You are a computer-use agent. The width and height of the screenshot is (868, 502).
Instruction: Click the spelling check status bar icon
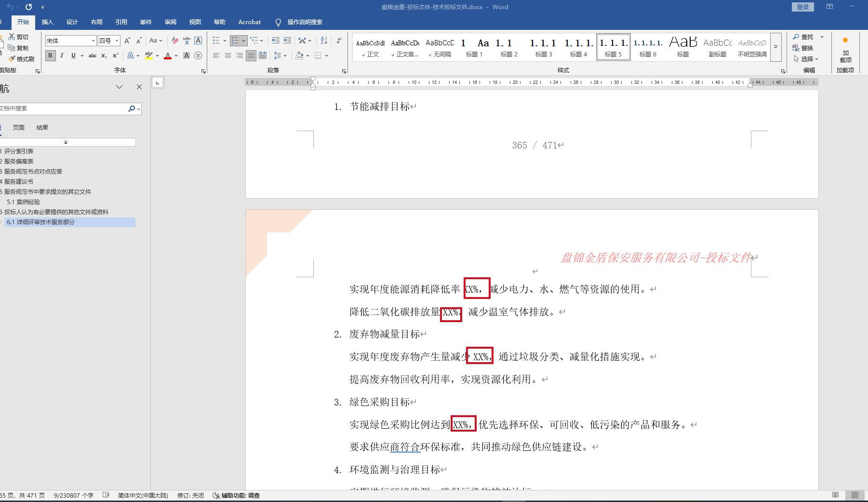pyautogui.click(x=106, y=495)
